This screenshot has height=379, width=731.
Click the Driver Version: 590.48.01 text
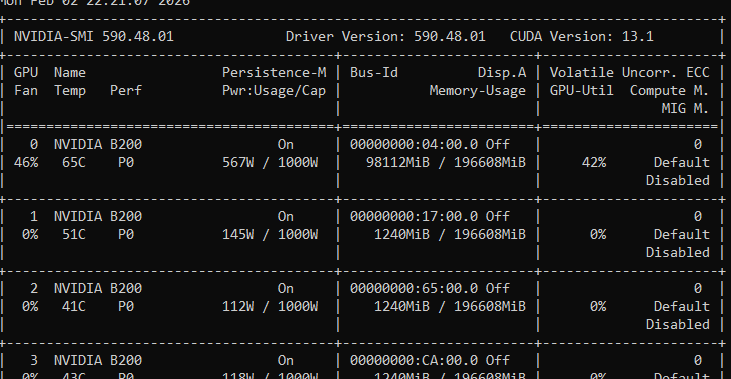(x=386, y=36)
